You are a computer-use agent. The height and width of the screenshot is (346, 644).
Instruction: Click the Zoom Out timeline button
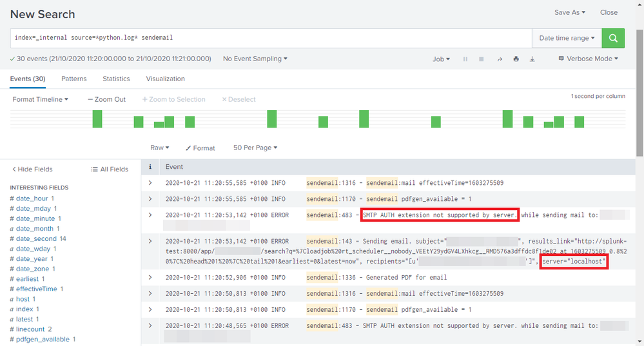(107, 99)
